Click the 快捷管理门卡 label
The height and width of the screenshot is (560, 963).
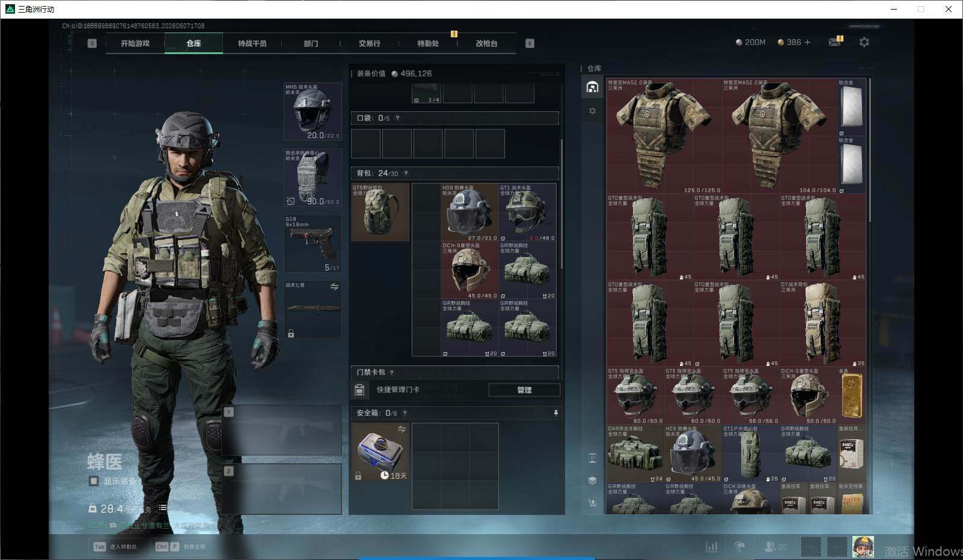(x=398, y=390)
